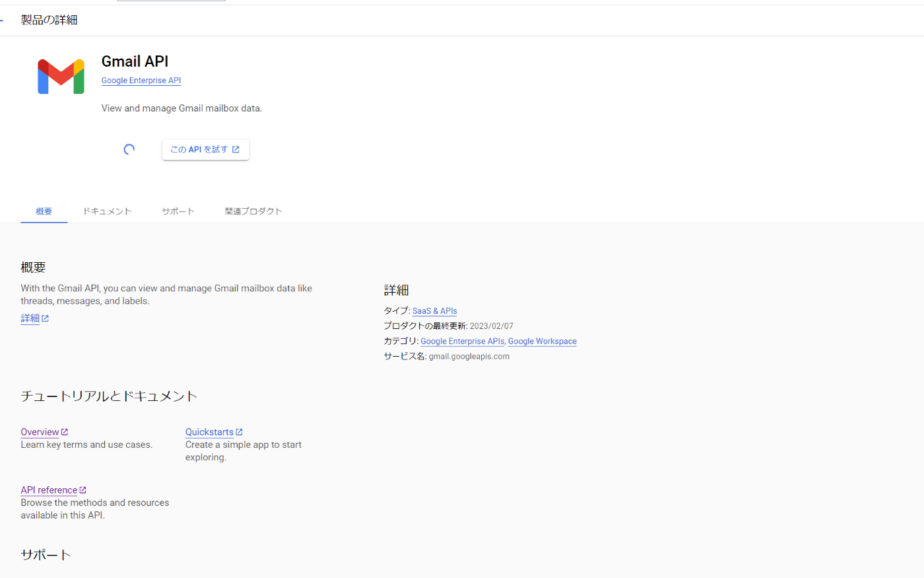Viewport: 924px width, 578px height.
Task: Open the Overview documentation link
Action: pyautogui.click(x=40, y=432)
